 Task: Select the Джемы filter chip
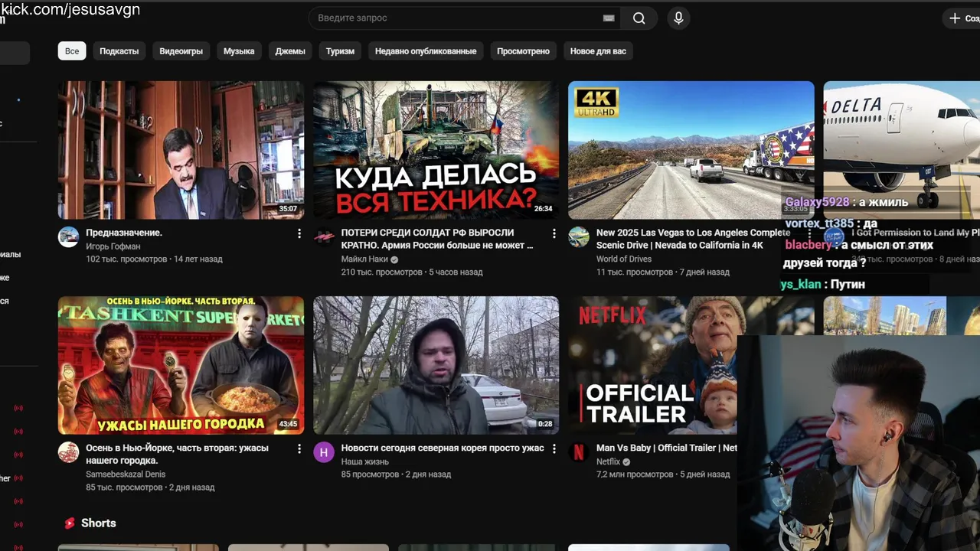point(290,51)
